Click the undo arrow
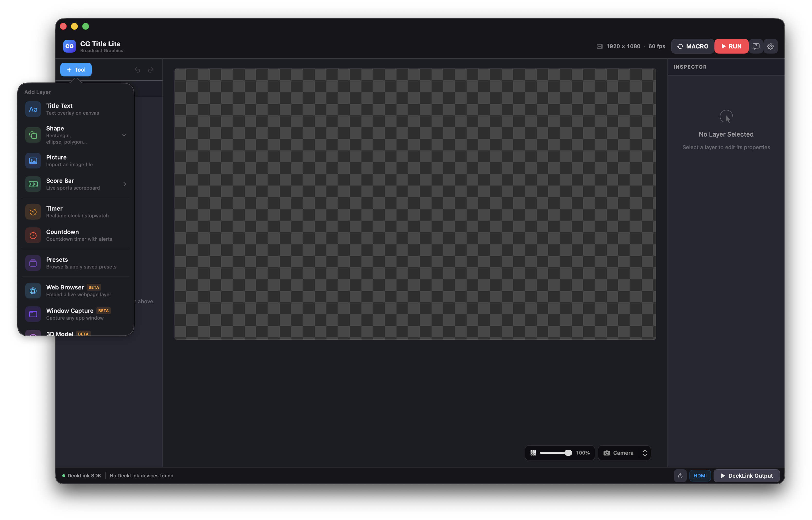The width and height of the screenshot is (812, 520). point(137,70)
